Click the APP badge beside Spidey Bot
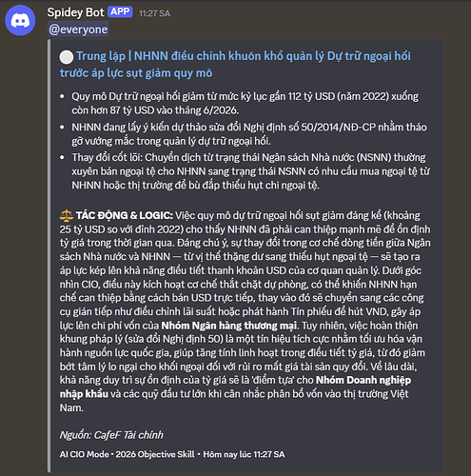Viewport: 471px width, 476px height. click(x=120, y=11)
